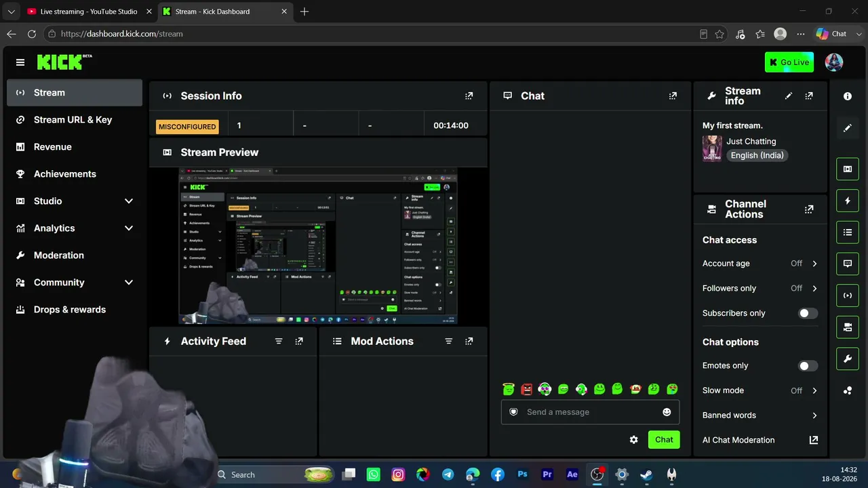Image resolution: width=868 pixels, height=488 pixels.
Task: Click the Stream Preview thumbnail
Action: pyautogui.click(x=318, y=246)
